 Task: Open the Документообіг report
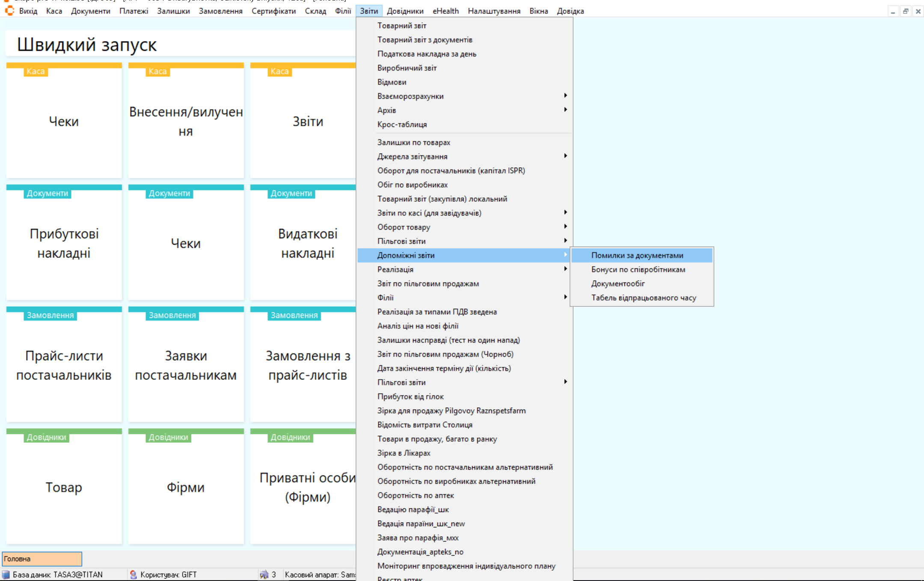(618, 284)
